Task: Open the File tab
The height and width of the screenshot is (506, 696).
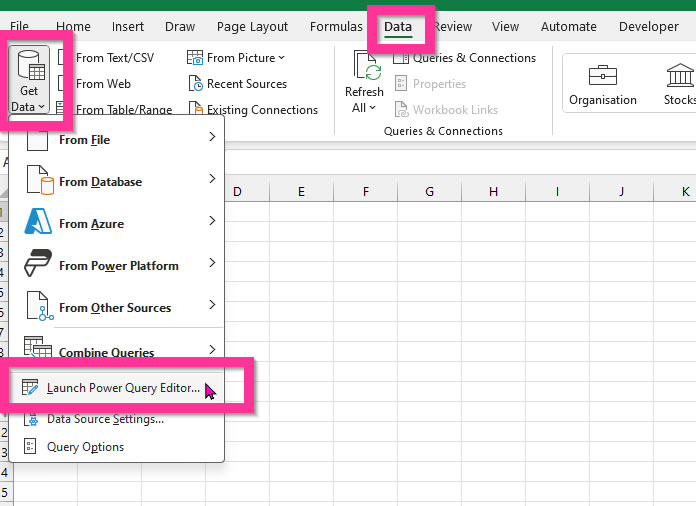Action: (x=19, y=27)
